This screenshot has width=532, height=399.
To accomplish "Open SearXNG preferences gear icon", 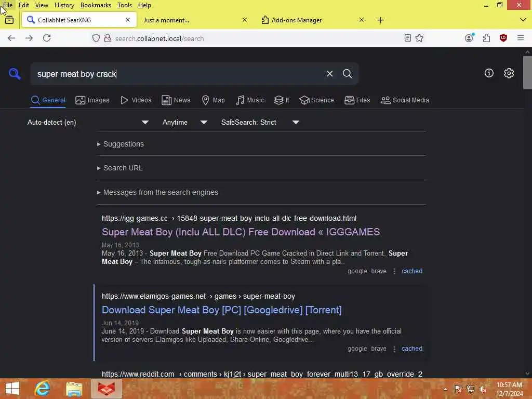I will pos(509,73).
